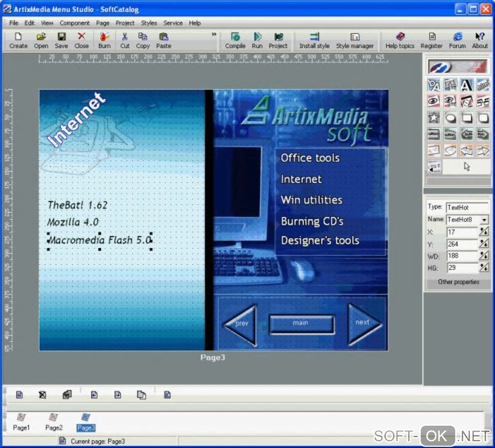The height and width of the screenshot is (448, 495).
Task: Open the Forum Internet Explorer icon
Action: click(x=458, y=40)
